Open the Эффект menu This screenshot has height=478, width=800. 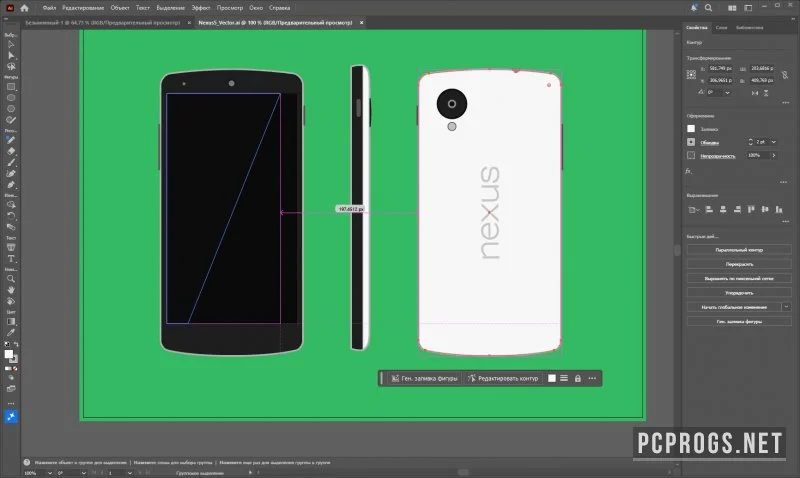[x=201, y=8]
